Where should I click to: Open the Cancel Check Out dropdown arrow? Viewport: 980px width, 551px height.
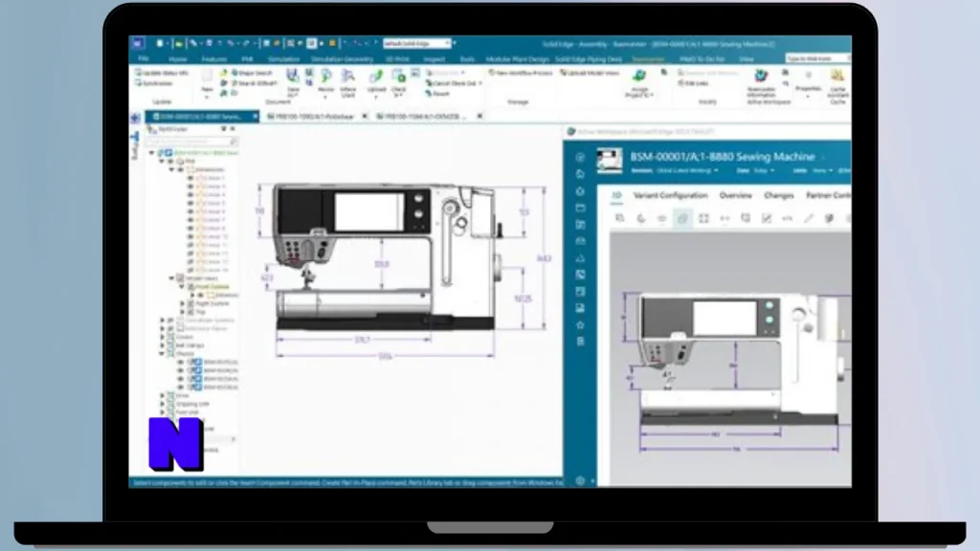pos(480,83)
